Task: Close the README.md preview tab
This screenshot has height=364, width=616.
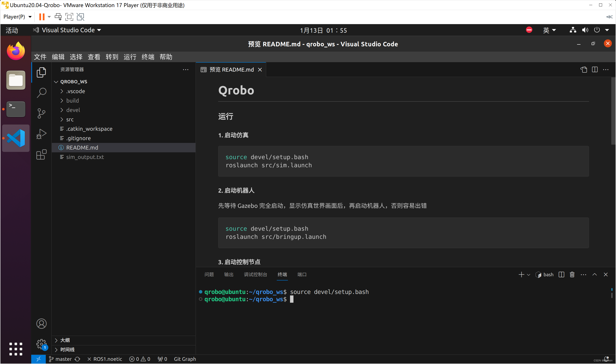Action: (260, 70)
